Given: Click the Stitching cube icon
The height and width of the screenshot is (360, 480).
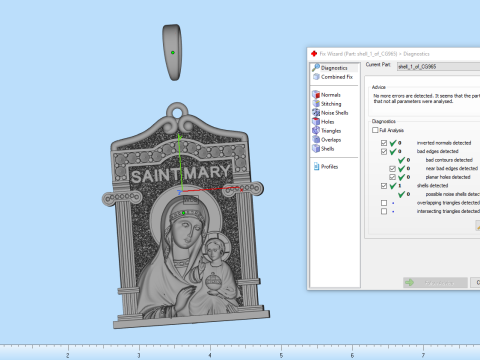Looking at the screenshot, I should click(x=316, y=104).
